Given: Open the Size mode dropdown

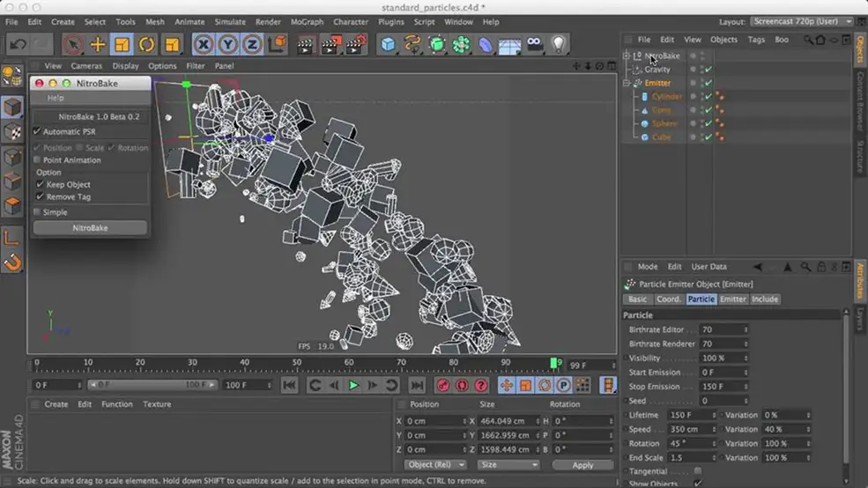Looking at the screenshot, I should coord(508,465).
